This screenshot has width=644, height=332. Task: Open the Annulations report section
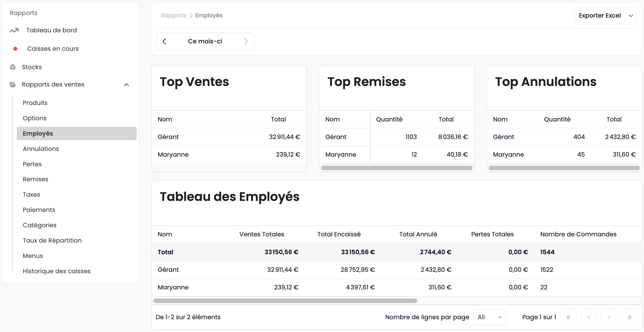41,149
